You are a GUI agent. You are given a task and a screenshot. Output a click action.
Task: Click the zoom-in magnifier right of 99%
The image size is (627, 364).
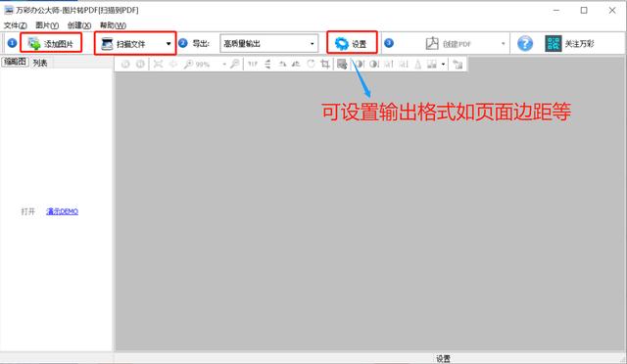235,64
